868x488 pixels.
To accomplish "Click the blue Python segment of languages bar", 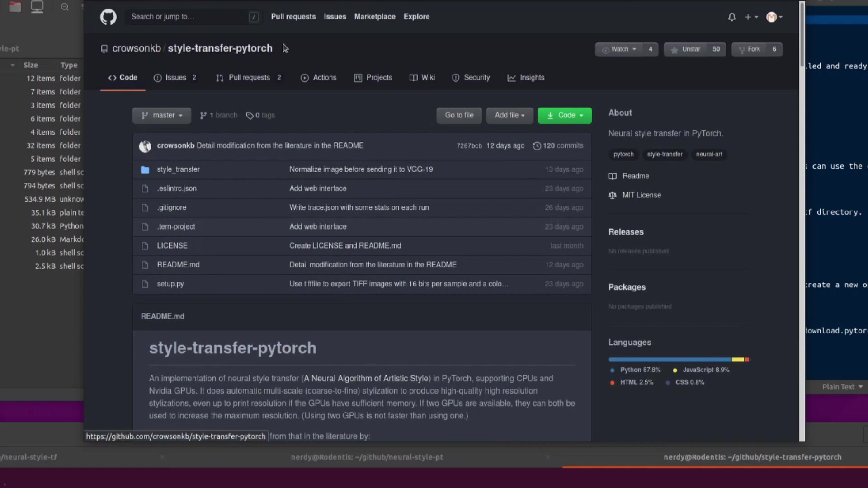I will [x=670, y=360].
